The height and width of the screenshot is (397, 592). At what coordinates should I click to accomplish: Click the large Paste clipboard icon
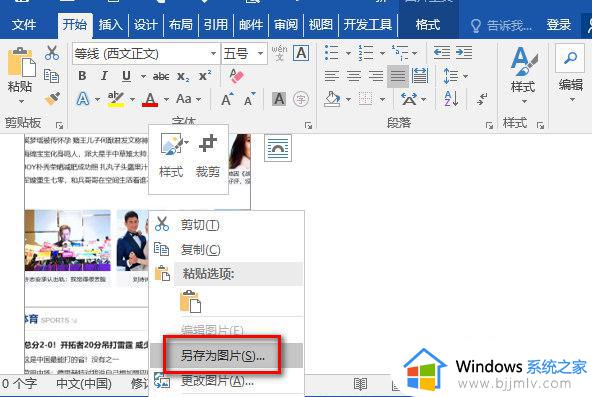(22, 62)
